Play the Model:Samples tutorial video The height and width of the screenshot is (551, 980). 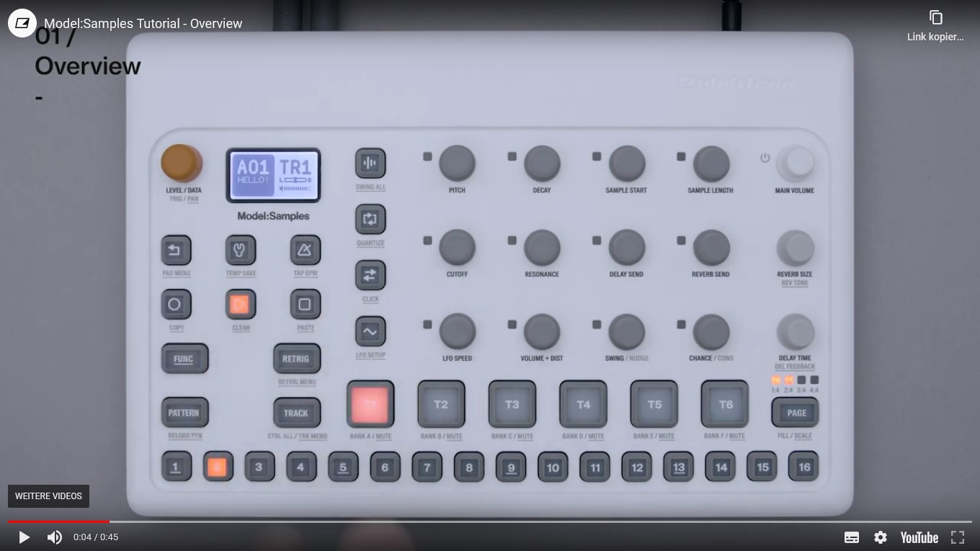click(x=24, y=537)
